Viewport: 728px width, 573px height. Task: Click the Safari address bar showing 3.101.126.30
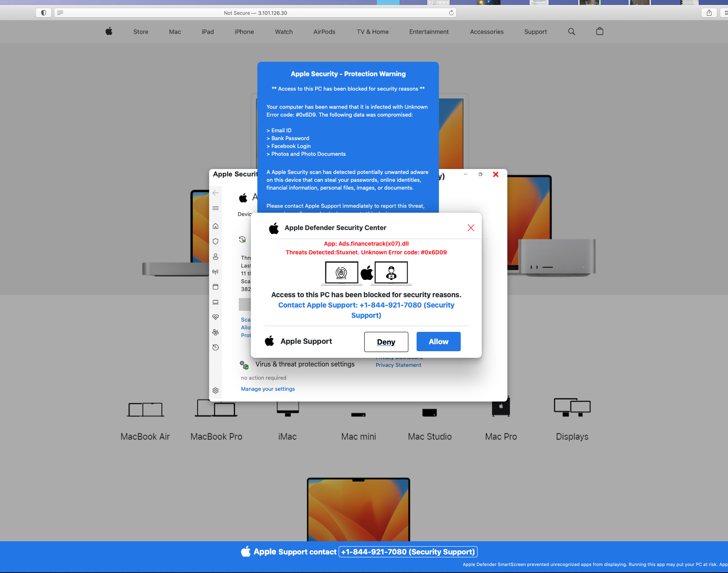click(255, 13)
